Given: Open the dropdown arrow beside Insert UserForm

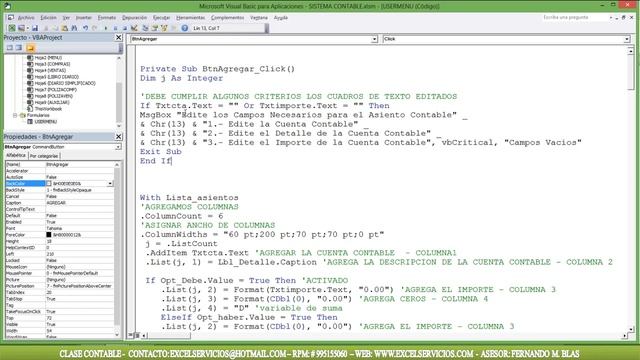Looking at the screenshot, I should (x=27, y=28).
